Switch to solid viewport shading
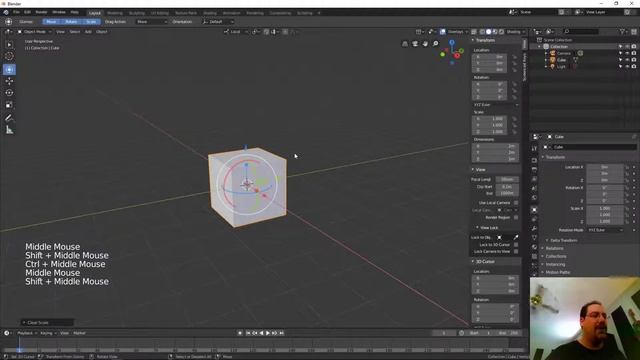640x360 pixels. click(x=489, y=31)
